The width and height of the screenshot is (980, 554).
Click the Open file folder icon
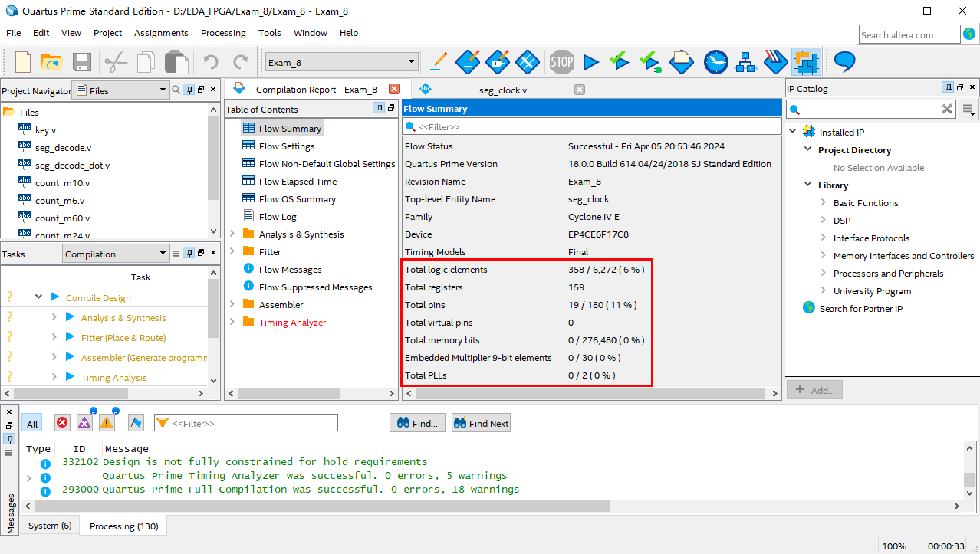pyautogui.click(x=51, y=62)
